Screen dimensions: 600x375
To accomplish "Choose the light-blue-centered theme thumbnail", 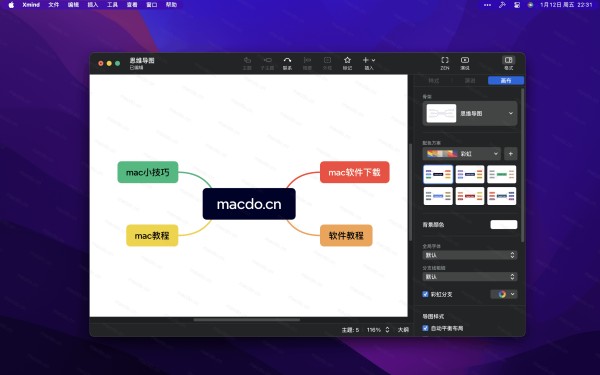I will [x=438, y=196].
